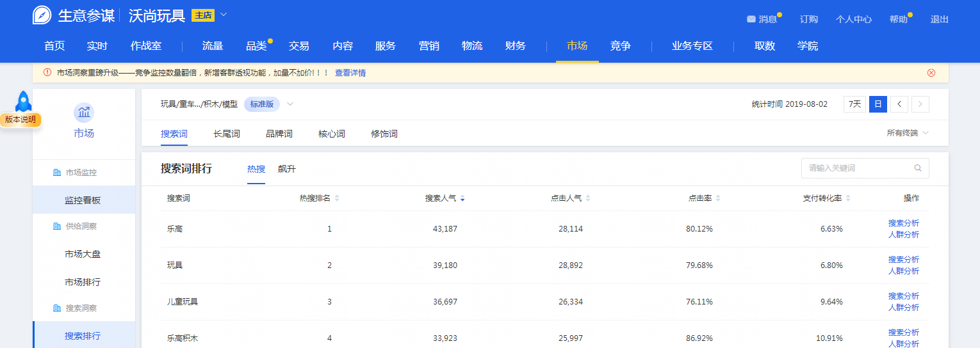Image resolution: width=980 pixels, height=348 pixels.
Task: Click the 标准版 version badge
Action: 262,104
